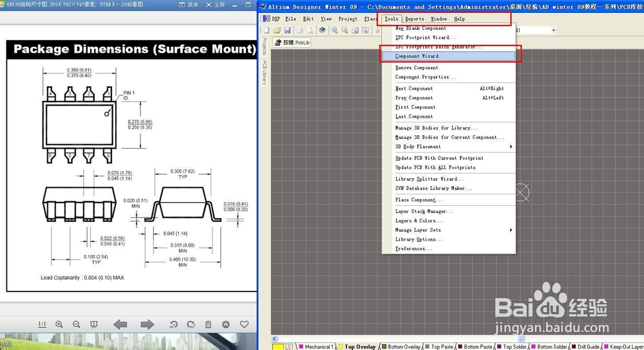This screenshot has width=644, height=350.
Task: Start slideshow in the image viewer
Action: click(x=94, y=324)
